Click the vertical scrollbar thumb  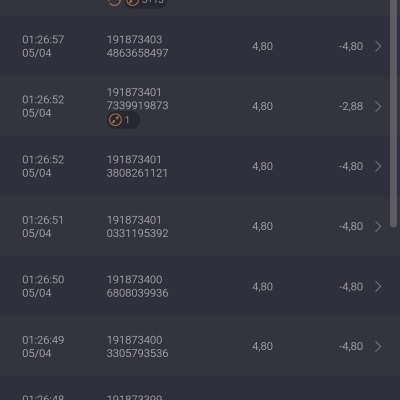click(394, 113)
